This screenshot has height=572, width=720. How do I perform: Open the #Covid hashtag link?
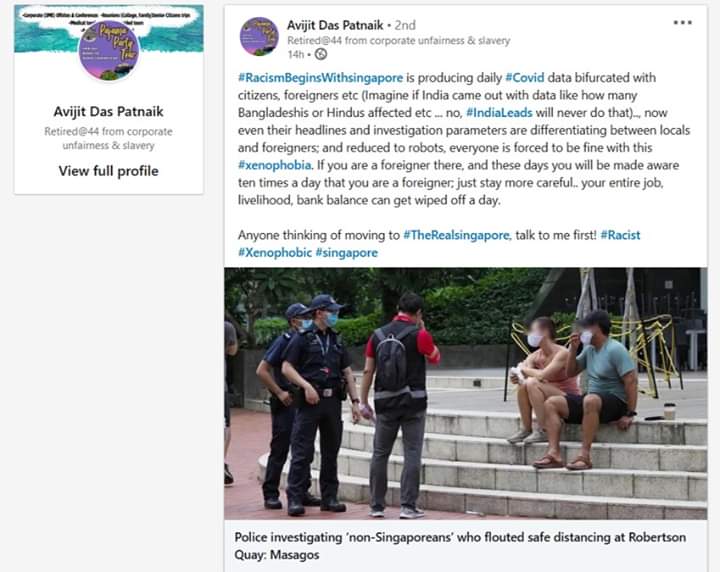pyautogui.click(x=524, y=78)
